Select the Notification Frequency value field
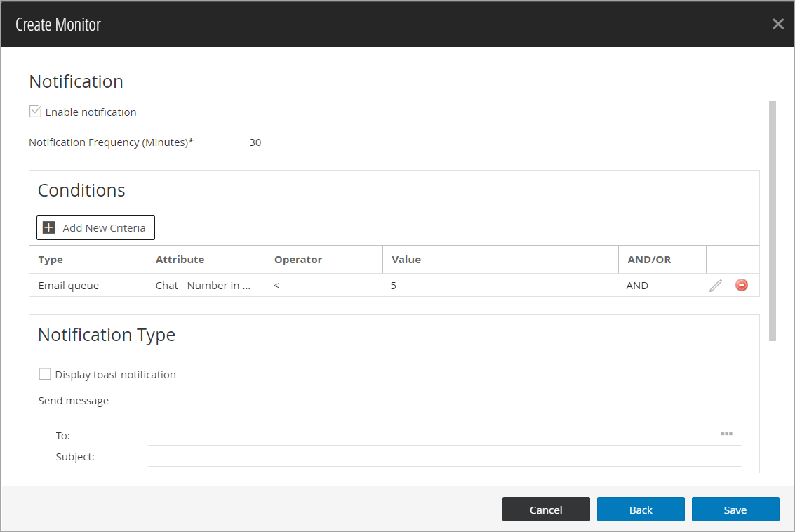795x532 pixels. click(267, 142)
